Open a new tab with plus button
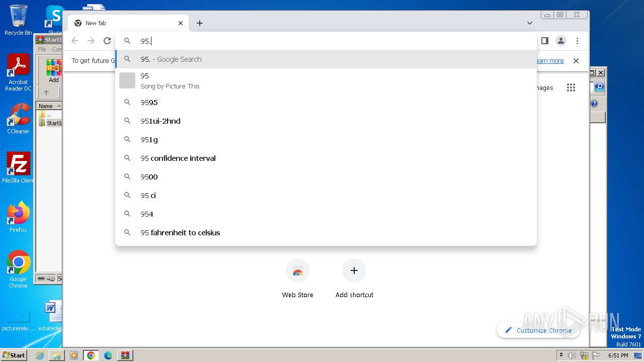This screenshot has width=644, height=362. [x=200, y=23]
